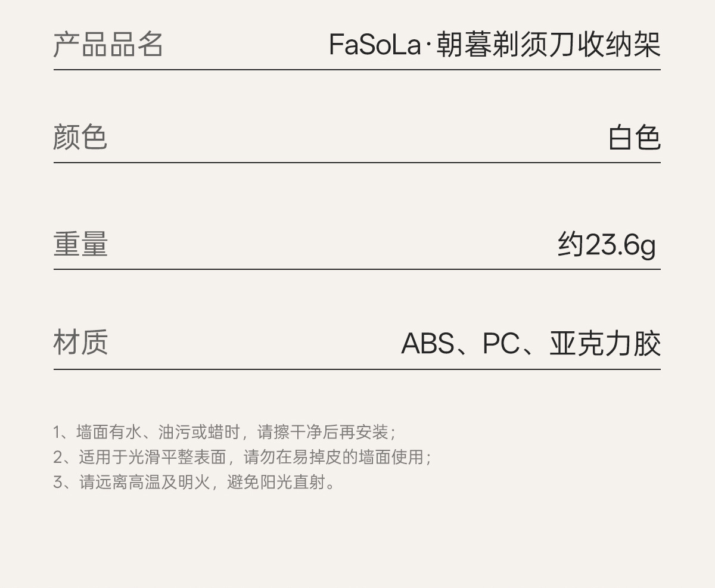This screenshot has height=588, width=715.
Task: Click note 1 about 墙面有水、油污或蜡
Action: (149, 431)
